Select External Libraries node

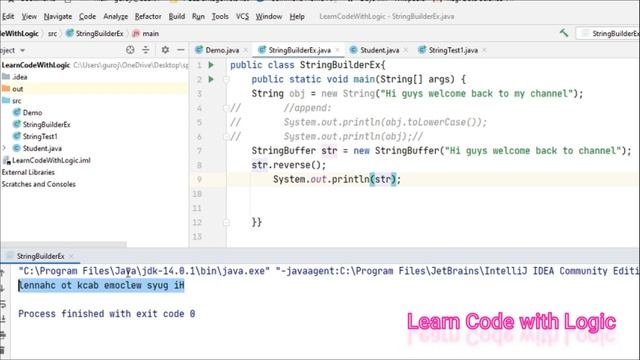28,172
